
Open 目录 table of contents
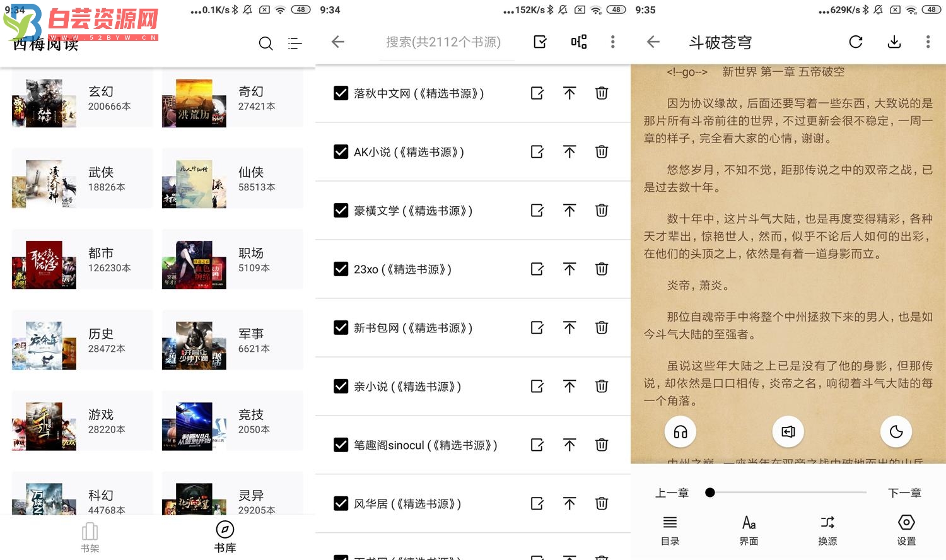click(670, 531)
